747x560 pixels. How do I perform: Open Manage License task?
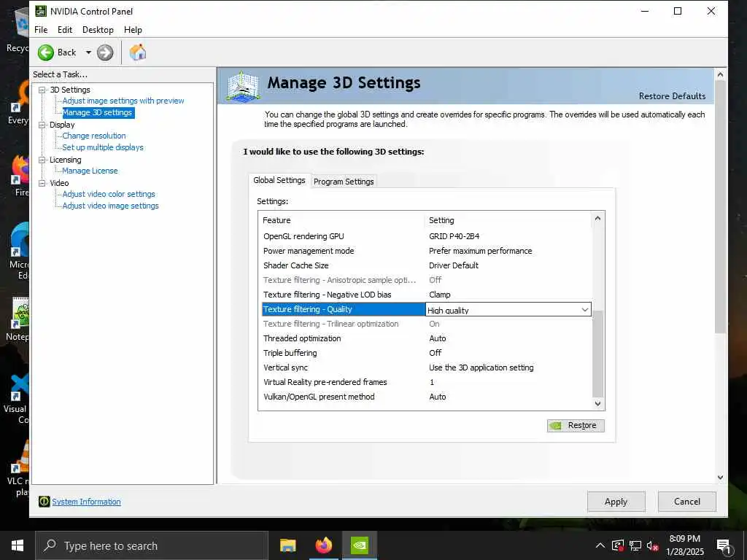[x=90, y=171]
